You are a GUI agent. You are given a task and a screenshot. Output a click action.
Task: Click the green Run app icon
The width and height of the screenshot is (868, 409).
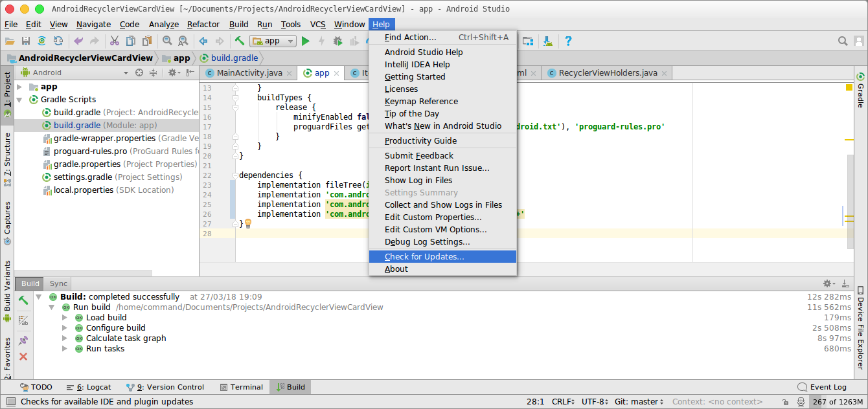(306, 40)
